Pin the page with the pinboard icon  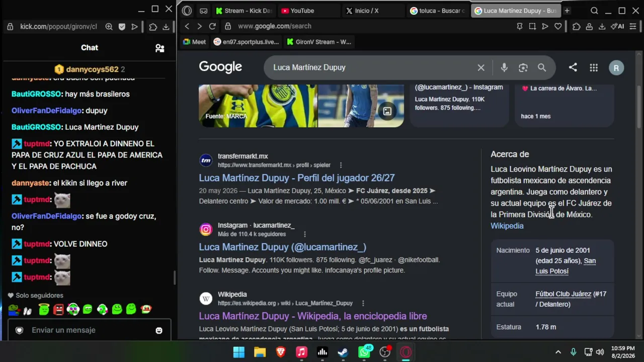coord(520,26)
